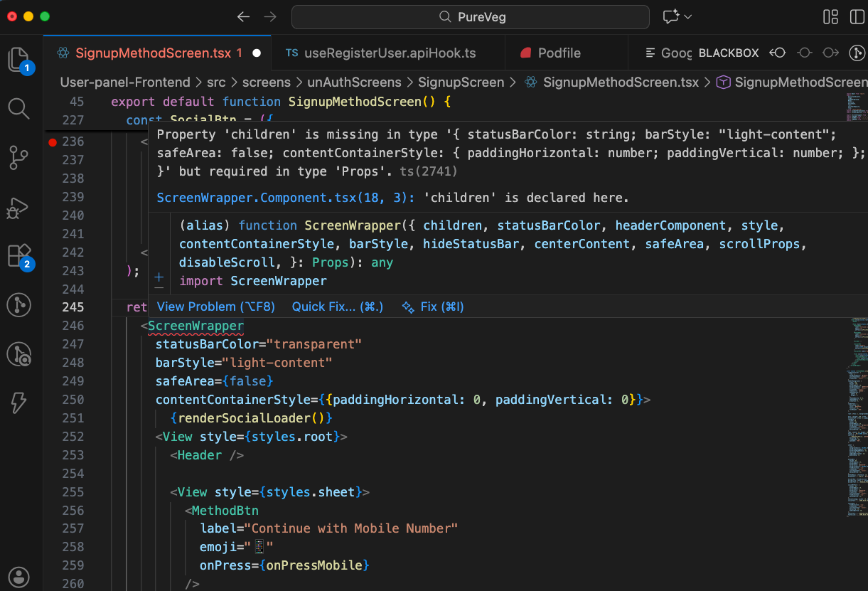Click the BLACKBOX toolbar label
The image size is (868, 591).
point(729,53)
